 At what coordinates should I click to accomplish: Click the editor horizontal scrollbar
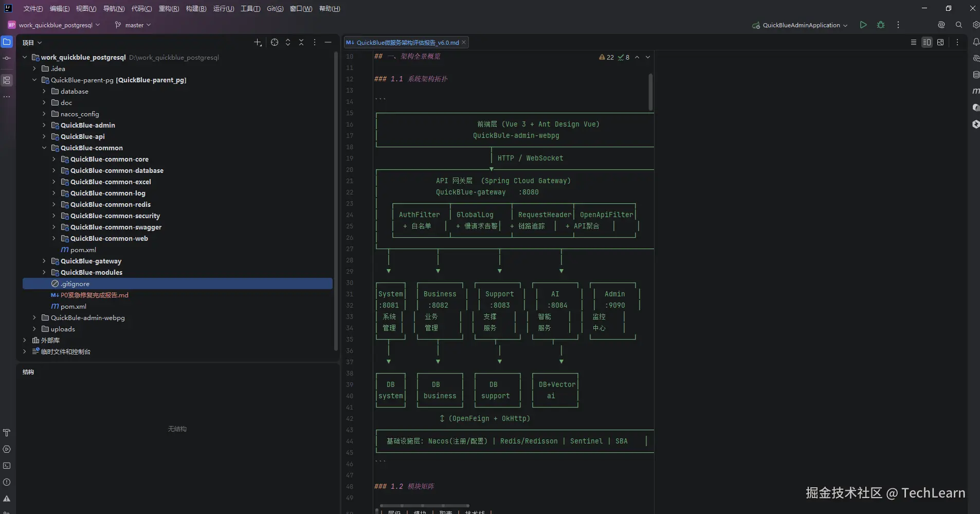click(x=424, y=506)
